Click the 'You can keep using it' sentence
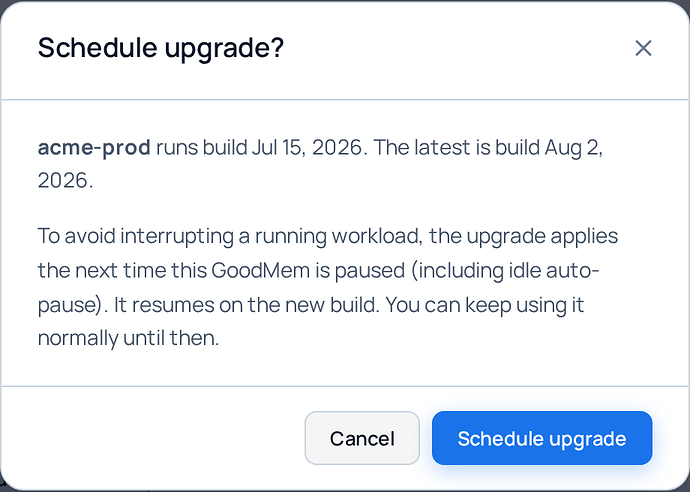This screenshot has width=690, height=492. [484, 305]
